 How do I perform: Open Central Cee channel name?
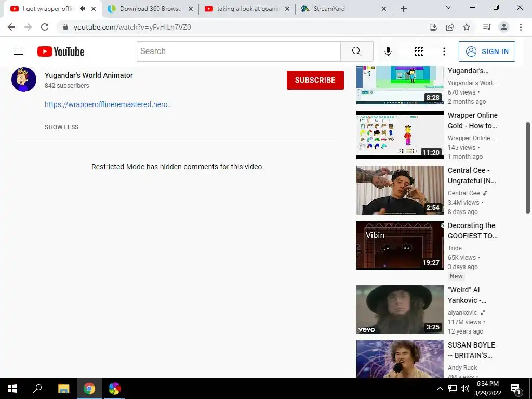[463, 193]
